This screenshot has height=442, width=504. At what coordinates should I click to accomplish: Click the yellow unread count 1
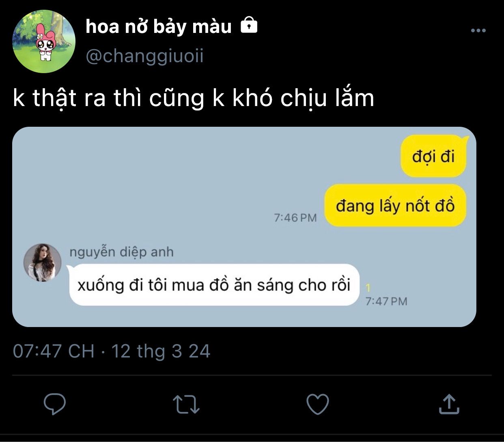pos(368,288)
